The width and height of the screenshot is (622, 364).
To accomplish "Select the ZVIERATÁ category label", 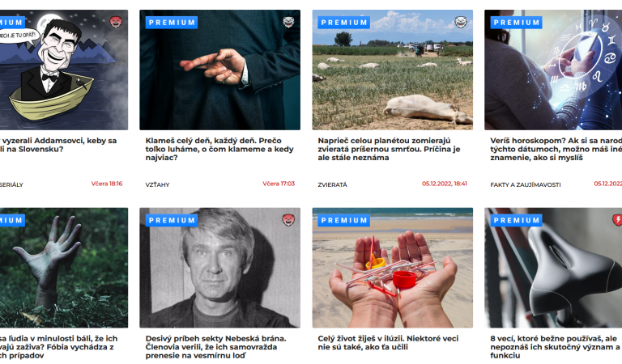I will [332, 184].
